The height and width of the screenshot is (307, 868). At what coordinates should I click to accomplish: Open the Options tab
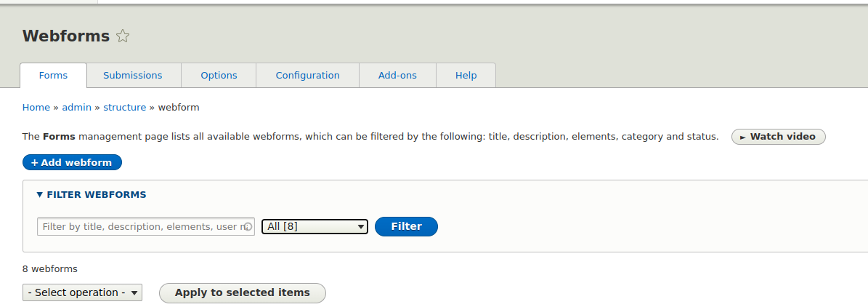pos(219,76)
